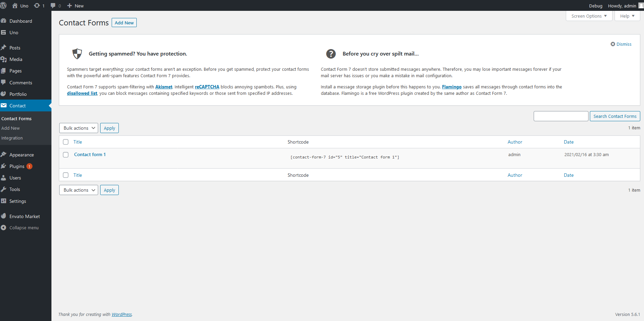
Task: Open Howdy, admin account menu
Action: (x=625, y=6)
